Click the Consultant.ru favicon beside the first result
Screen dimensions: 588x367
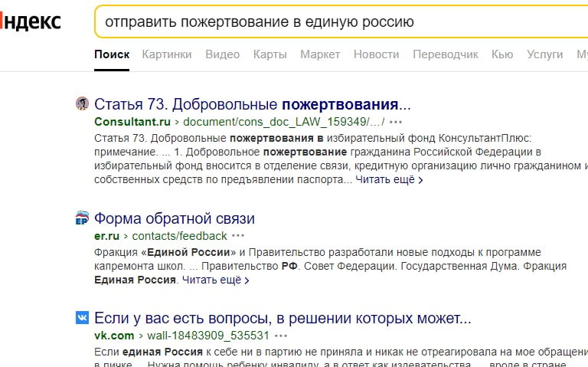pyautogui.click(x=82, y=103)
